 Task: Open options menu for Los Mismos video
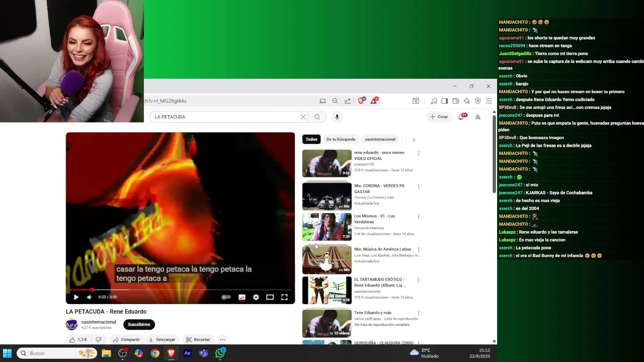[419, 217]
